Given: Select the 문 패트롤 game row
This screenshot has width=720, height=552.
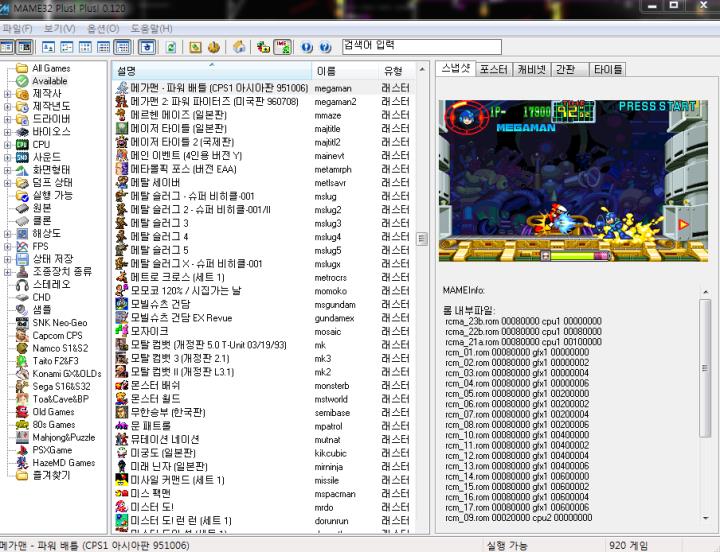Looking at the screenshot, I should (264, 426).
